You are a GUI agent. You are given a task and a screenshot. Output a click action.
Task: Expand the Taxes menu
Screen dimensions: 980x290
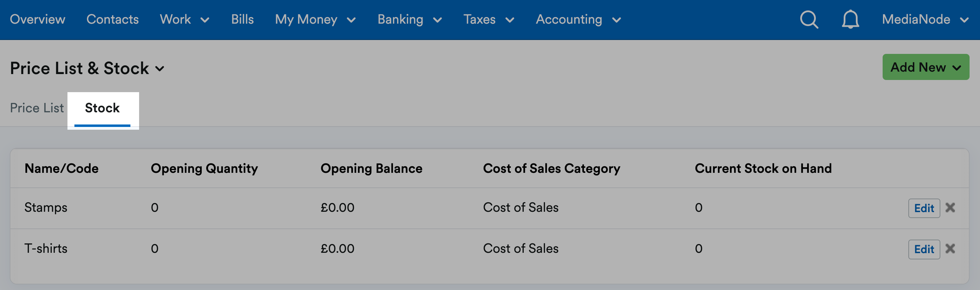coord(489,19)
